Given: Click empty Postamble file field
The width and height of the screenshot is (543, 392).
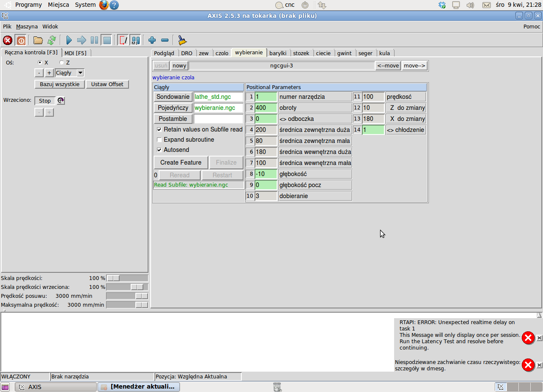Looking at the screenshot, I should (x=218, y=119).
